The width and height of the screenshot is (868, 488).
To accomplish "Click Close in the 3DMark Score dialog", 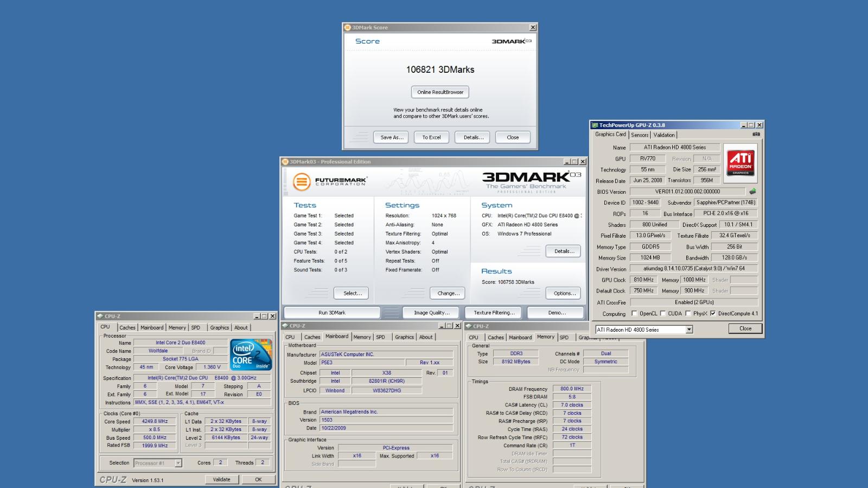I will (x=513, y=137).
